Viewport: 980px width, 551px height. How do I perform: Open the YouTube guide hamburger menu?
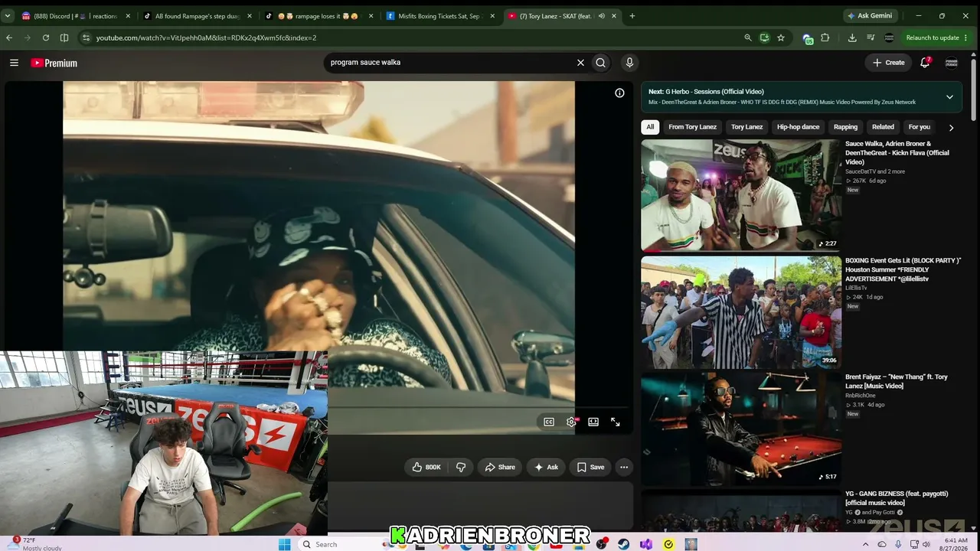point(14,63)
